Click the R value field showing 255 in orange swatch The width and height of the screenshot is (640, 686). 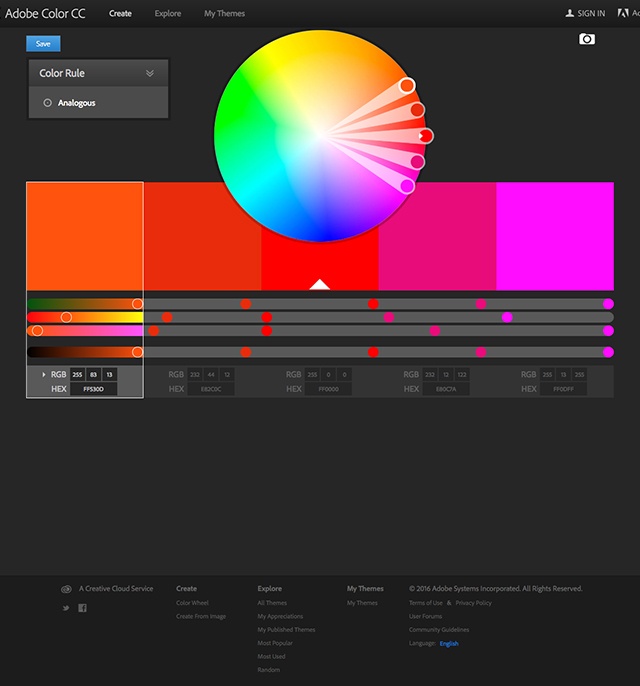[x=77, y=374]
